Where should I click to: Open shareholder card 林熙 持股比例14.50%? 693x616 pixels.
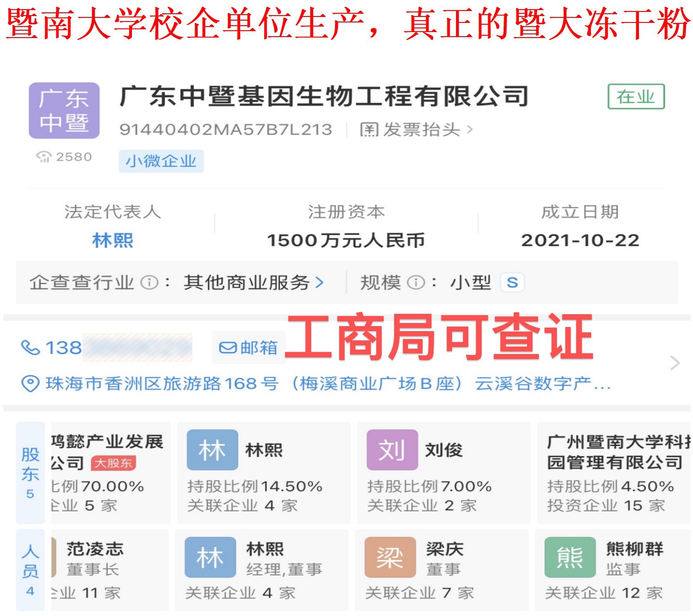tap(264, 473)
